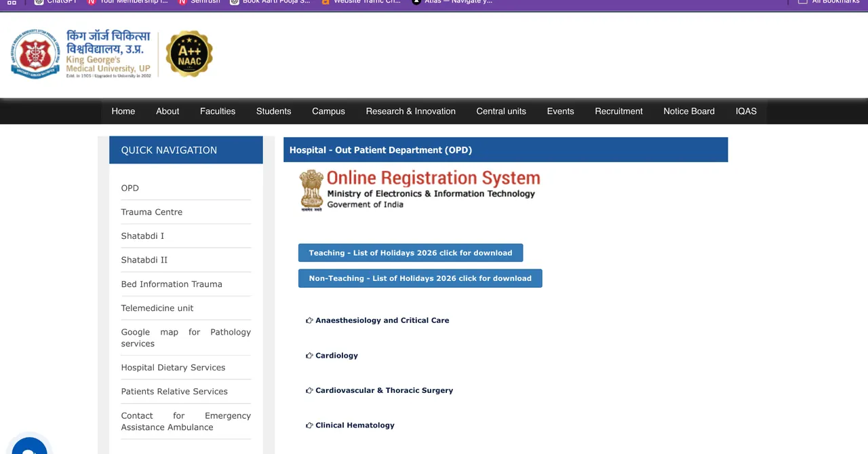Open Google map for Pathology services
The width and height of the screenshot is (868, 454).
click(186, 337)
